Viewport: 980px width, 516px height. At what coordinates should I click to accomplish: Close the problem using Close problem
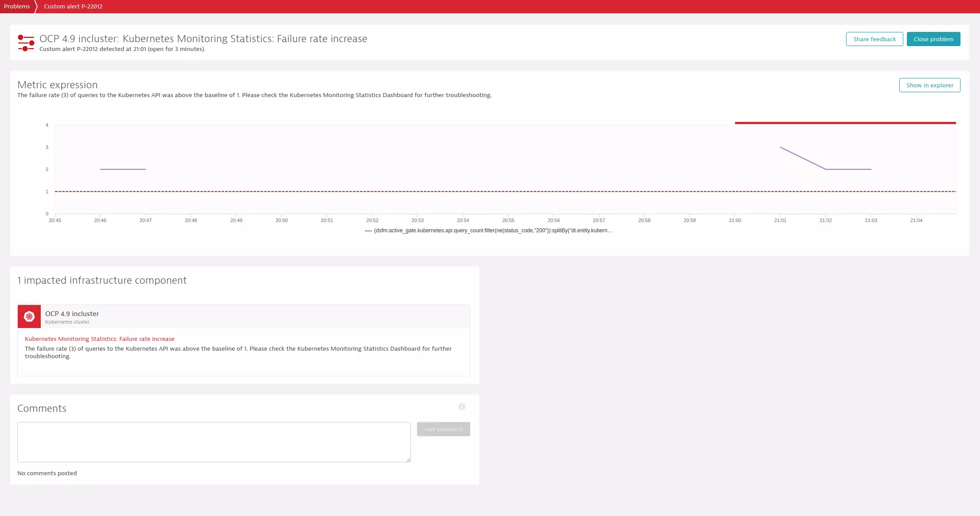coord(933,39)
